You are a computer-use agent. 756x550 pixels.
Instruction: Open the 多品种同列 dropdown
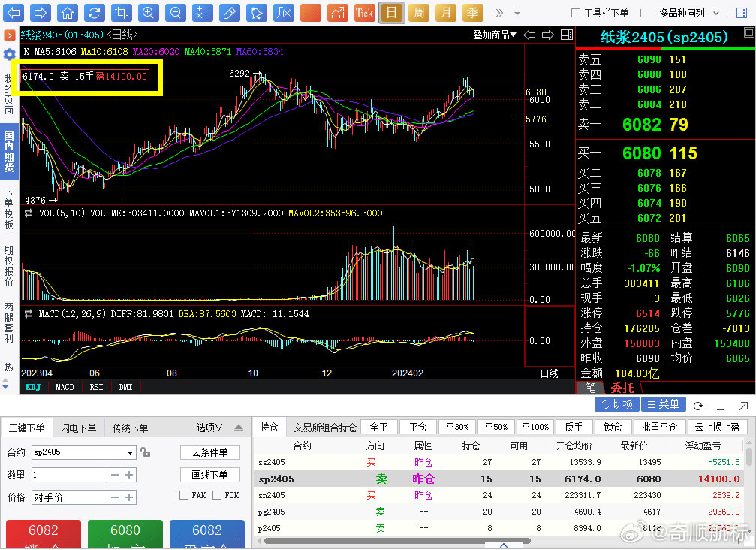pyautogui.click(x=688, y=13)
